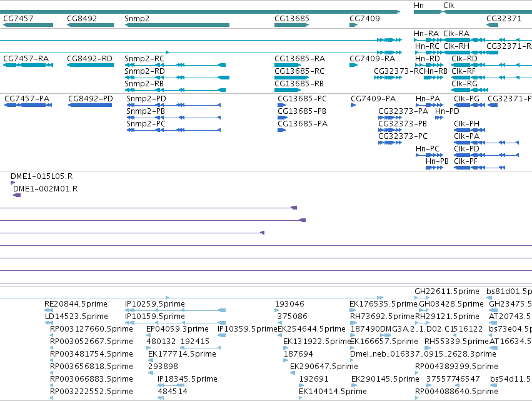The height and width of the screenshot is (401, 532).
Task: Select protein CG32373-PB
Action: click(x=403, y=124)
